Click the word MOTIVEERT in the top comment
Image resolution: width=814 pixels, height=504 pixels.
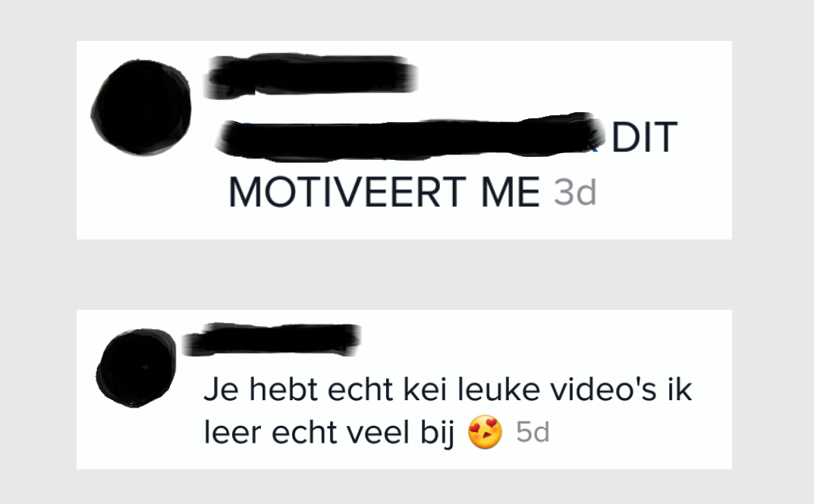[x=347, y=193]
